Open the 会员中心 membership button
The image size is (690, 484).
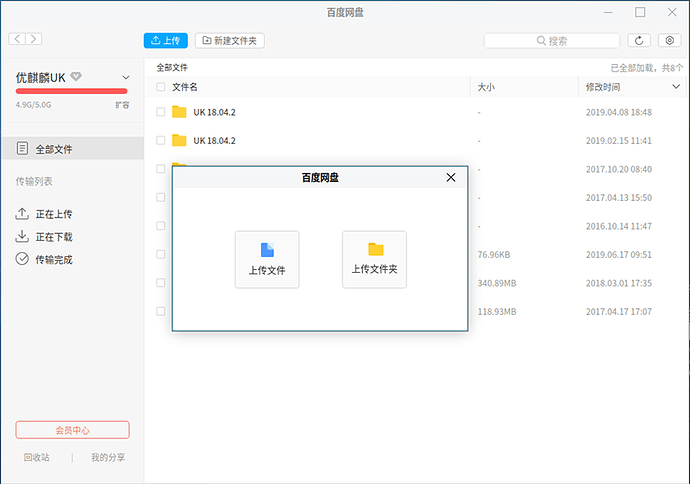72,430
